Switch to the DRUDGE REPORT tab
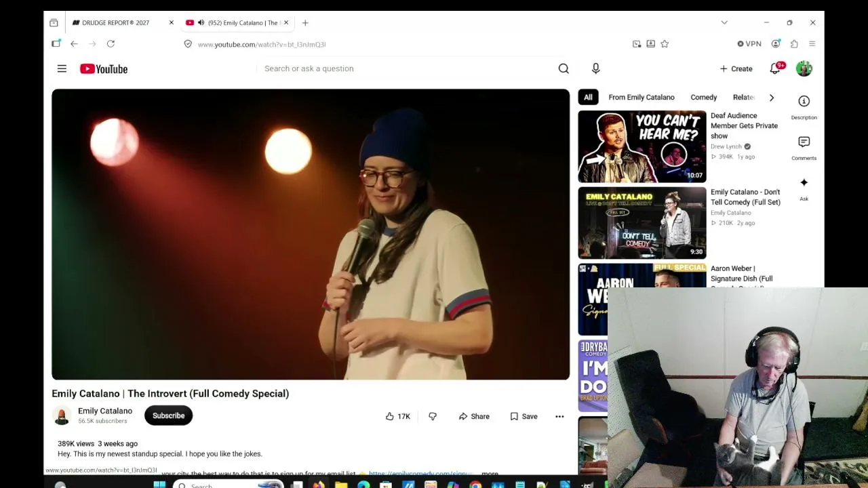 (x=115, y=22)
